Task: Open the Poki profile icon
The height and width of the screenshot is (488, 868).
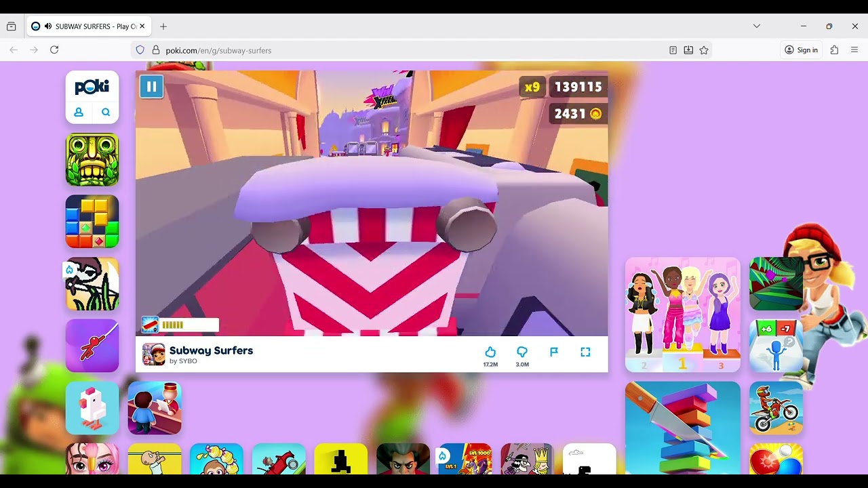Action: 79,113
